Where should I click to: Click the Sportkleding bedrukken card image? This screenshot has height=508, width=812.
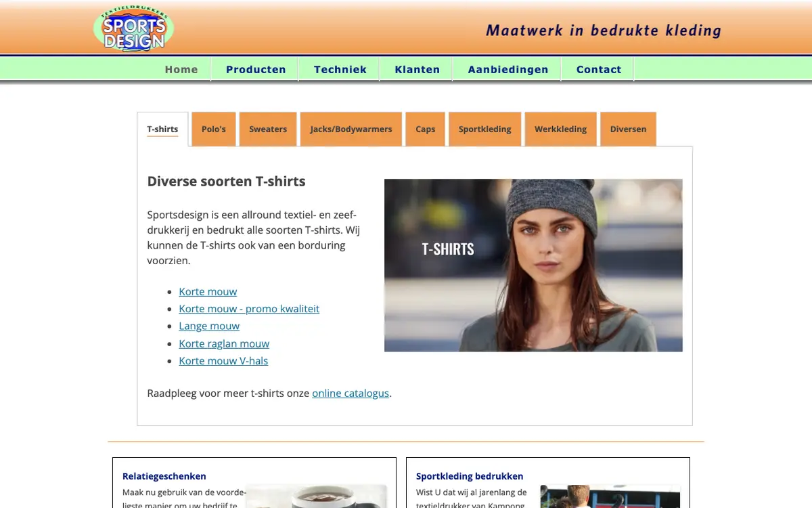pyautogui.click(x=610, y=496)
